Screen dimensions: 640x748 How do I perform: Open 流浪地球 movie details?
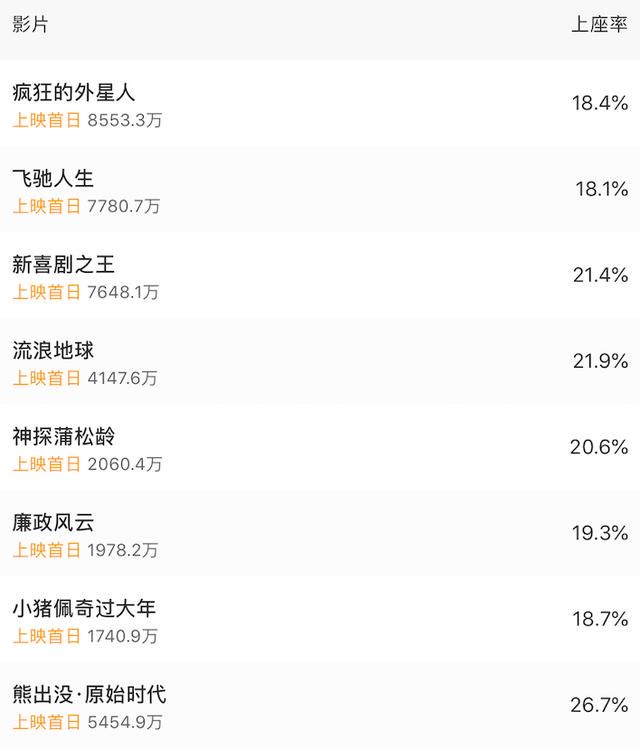pyautogui.click(x=320, y=361)
